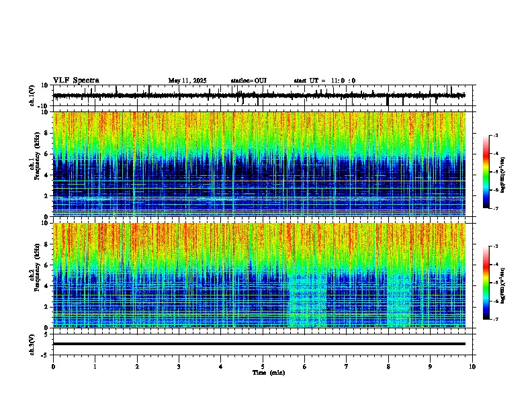532x411 pixels.
Task: Click the ch.1 frequency tick label "6"
Action: tap(46, 154)
